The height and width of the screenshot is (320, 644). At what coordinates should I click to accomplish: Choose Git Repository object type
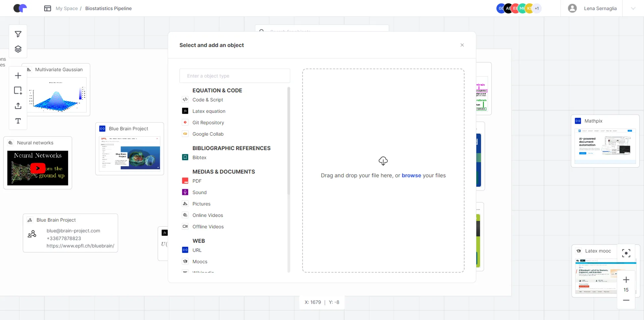pyautogui.click(x=208, y=123)
